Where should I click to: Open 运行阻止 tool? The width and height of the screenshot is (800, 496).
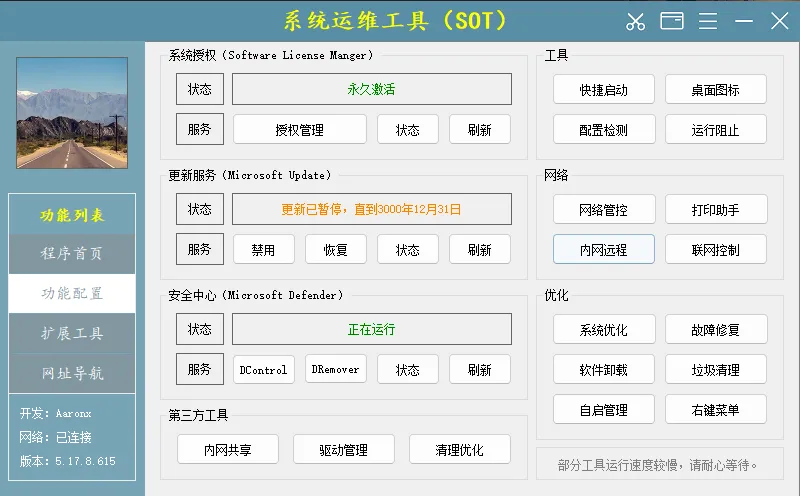(x=715, y=130)
